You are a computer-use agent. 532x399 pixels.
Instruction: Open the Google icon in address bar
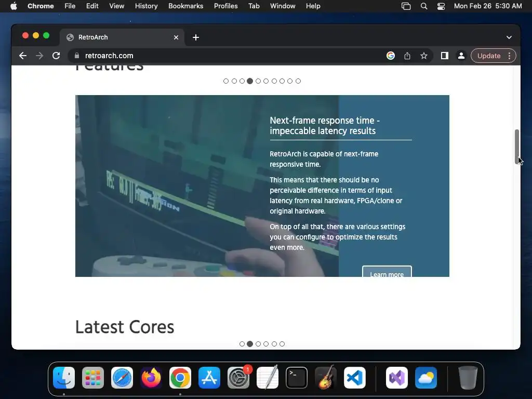coord(391,56)
